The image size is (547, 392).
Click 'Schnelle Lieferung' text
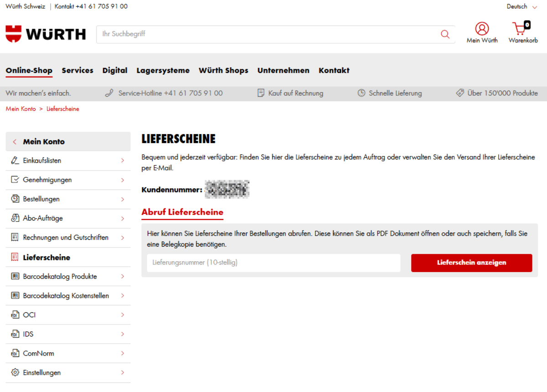[x=396, y=93]
